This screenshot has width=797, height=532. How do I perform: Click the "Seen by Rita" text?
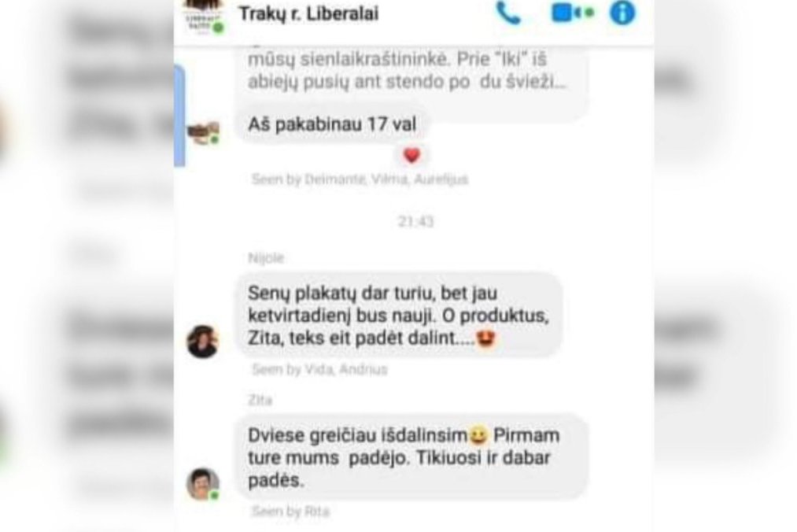click(x=290, y=512)
